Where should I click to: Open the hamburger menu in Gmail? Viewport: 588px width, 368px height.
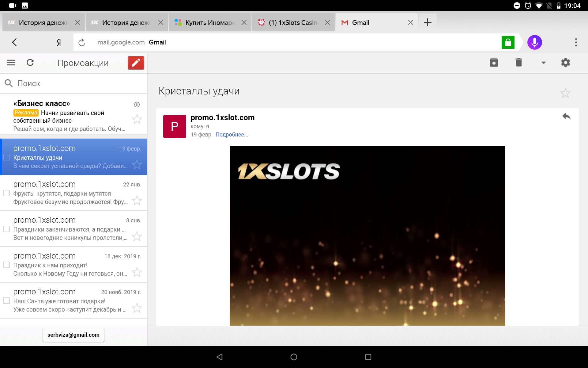11,63
